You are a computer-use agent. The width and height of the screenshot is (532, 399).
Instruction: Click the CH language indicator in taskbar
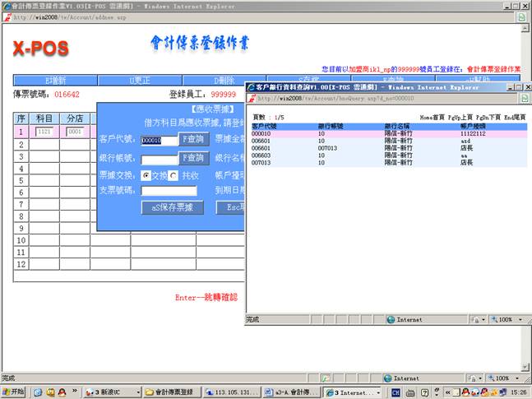[x=396, y=392]
